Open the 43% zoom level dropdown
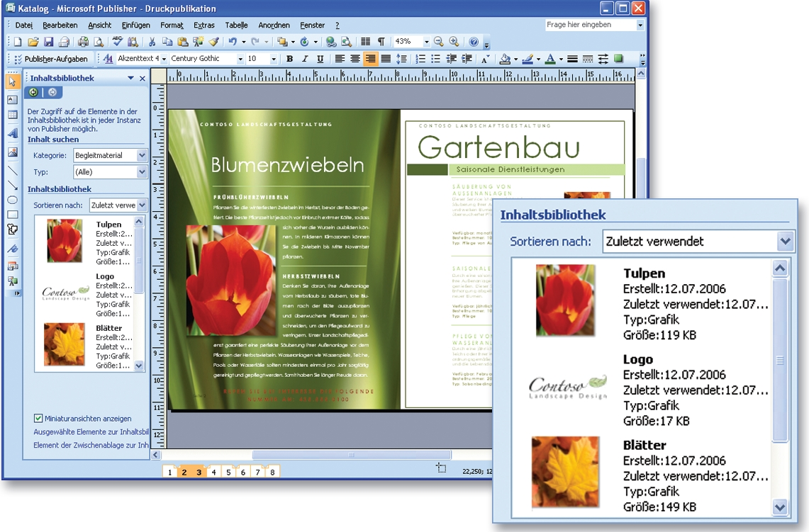 click(426, 42)
